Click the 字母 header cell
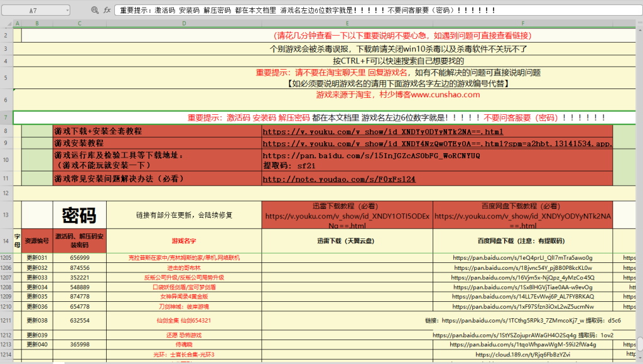 point(17,241)
